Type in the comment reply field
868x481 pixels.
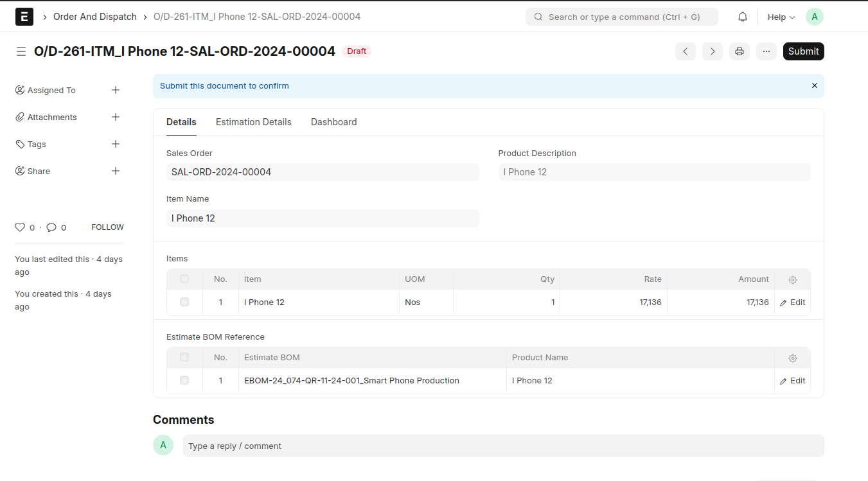(x=503, y=446)
